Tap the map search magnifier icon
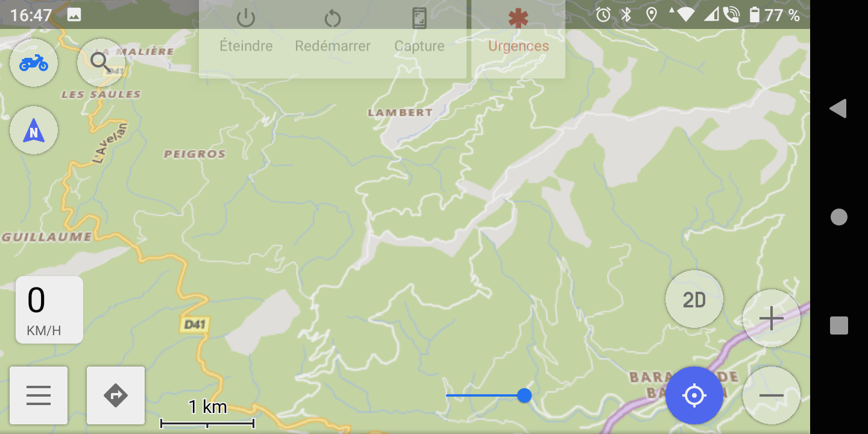Viewport: 868px width, 434px height. coord(101,63)
